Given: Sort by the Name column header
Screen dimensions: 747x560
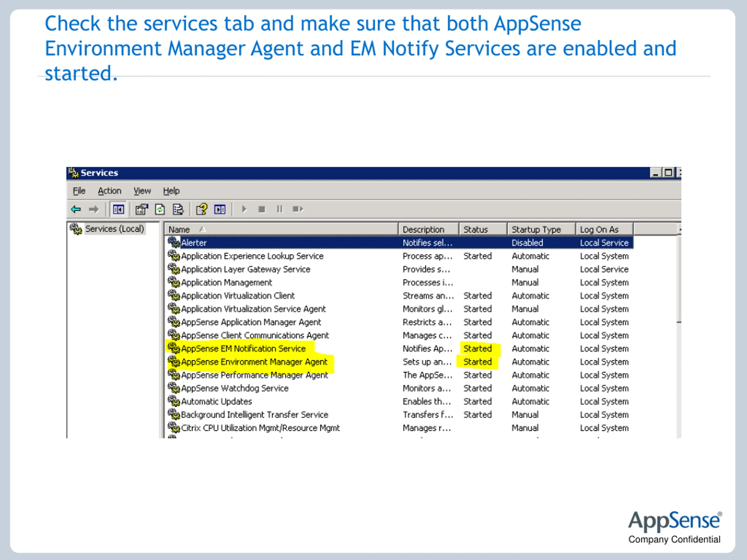Looking at the screenshot, I should [281, 229].
